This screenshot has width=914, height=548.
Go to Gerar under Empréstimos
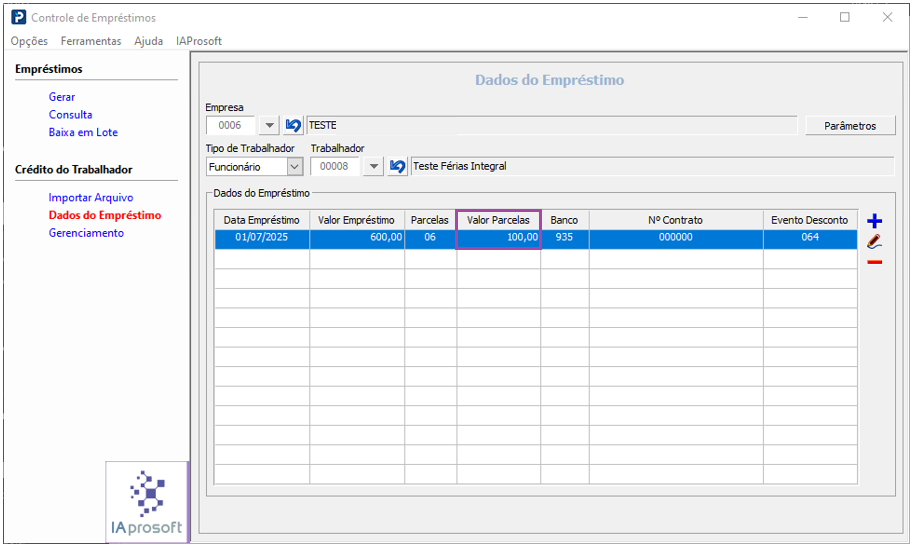pos(62,97)
